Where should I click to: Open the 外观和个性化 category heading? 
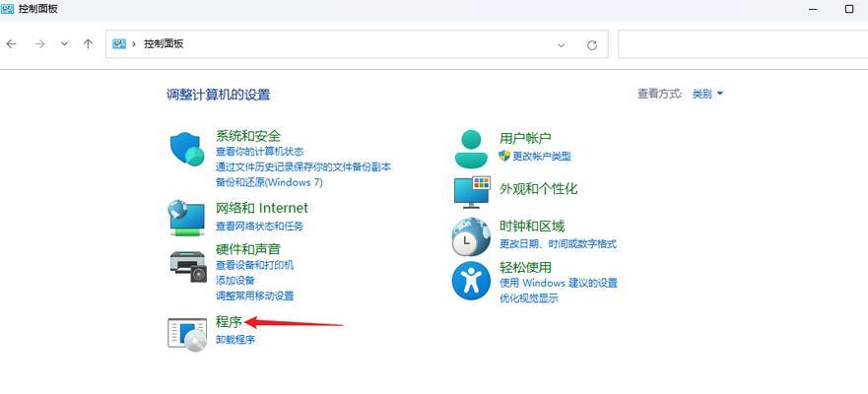(539, 189)
